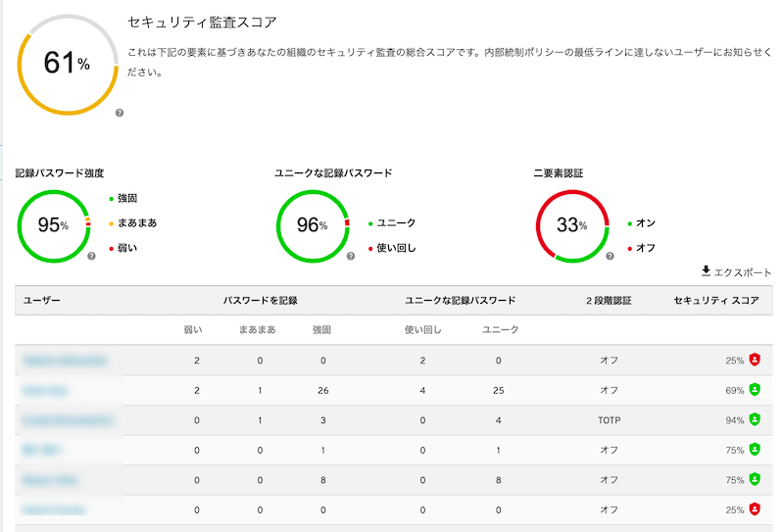The image size is (784, 532).
Task: Click the help icon beside the 96% chart
Action: [x=351, y=256]
